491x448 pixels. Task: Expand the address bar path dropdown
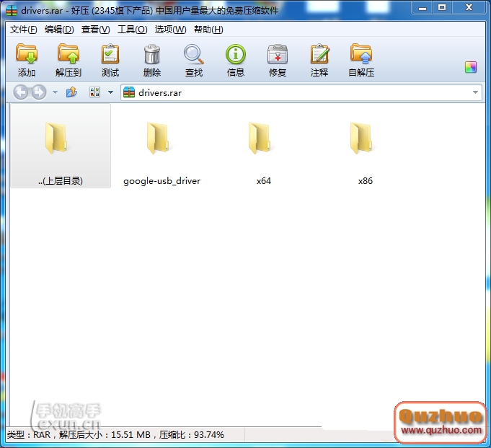coord(475,92)
